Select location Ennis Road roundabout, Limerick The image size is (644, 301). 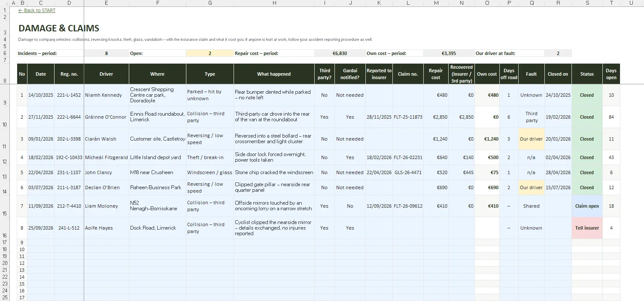157,117
